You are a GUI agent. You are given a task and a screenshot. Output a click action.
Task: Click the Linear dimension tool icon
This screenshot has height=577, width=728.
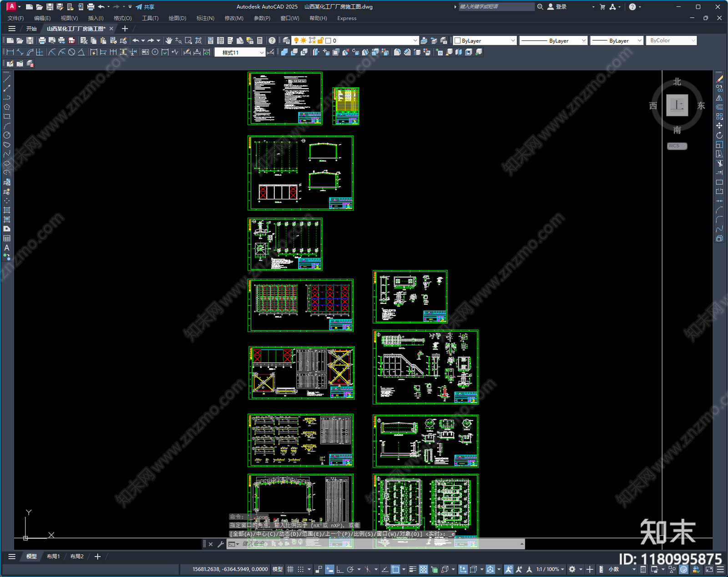(10, 52)
